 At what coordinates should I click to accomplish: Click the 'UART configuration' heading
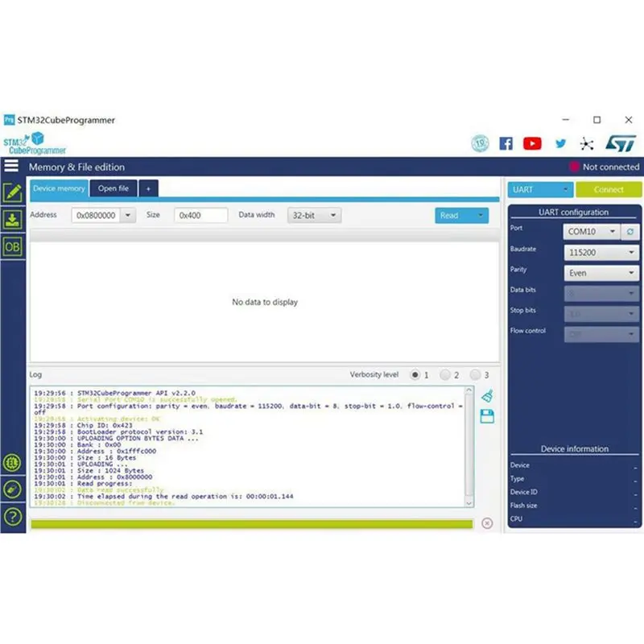click(573, 213)
